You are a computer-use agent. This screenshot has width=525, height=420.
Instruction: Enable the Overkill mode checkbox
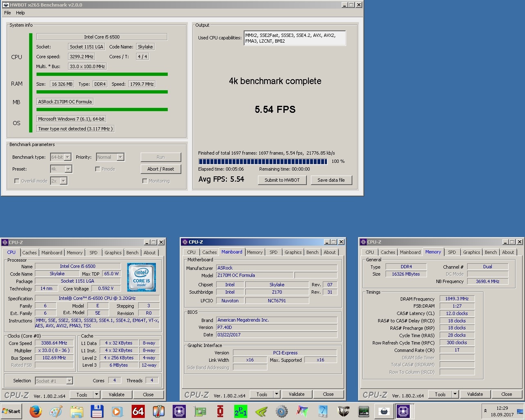click(17, 181)
